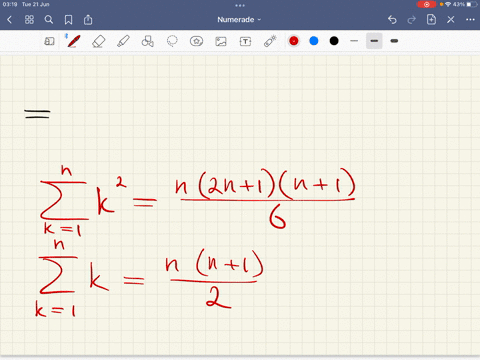
Task: Select the Laser pointer tool
Action: click(x=270, y=41)
